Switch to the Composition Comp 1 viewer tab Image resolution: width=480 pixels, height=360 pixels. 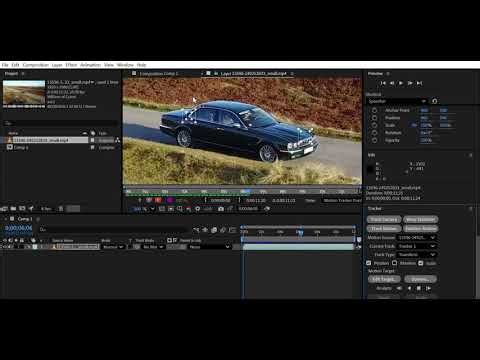point(159,73)
